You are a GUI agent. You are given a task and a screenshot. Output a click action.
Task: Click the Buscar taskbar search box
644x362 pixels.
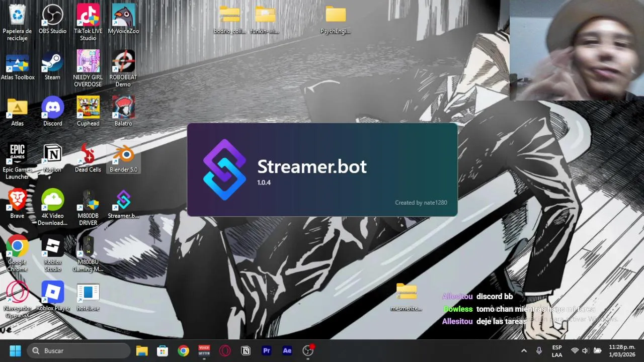(x=78, y=350)
